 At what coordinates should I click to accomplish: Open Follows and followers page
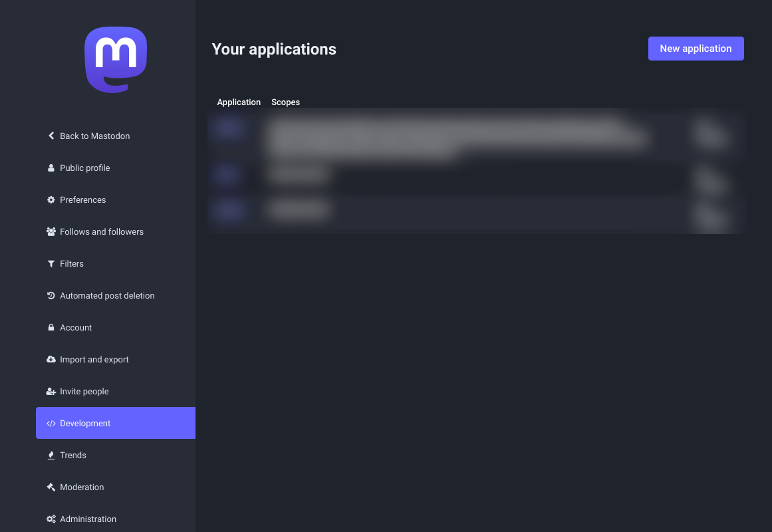pyautogui.click(x=102, y=232)
